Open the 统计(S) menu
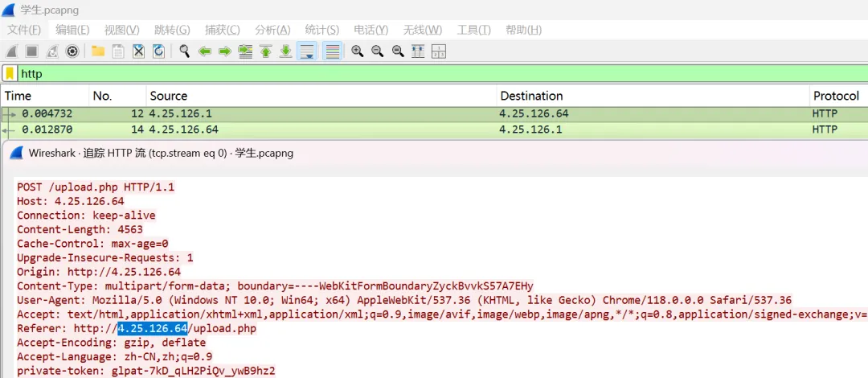This screenshot has height=378, width=868. point(322,30)
